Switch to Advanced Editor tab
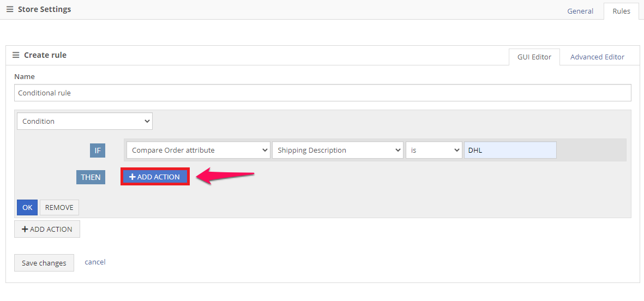The width and height of the screenshot is (644, 301). (597, 57)
